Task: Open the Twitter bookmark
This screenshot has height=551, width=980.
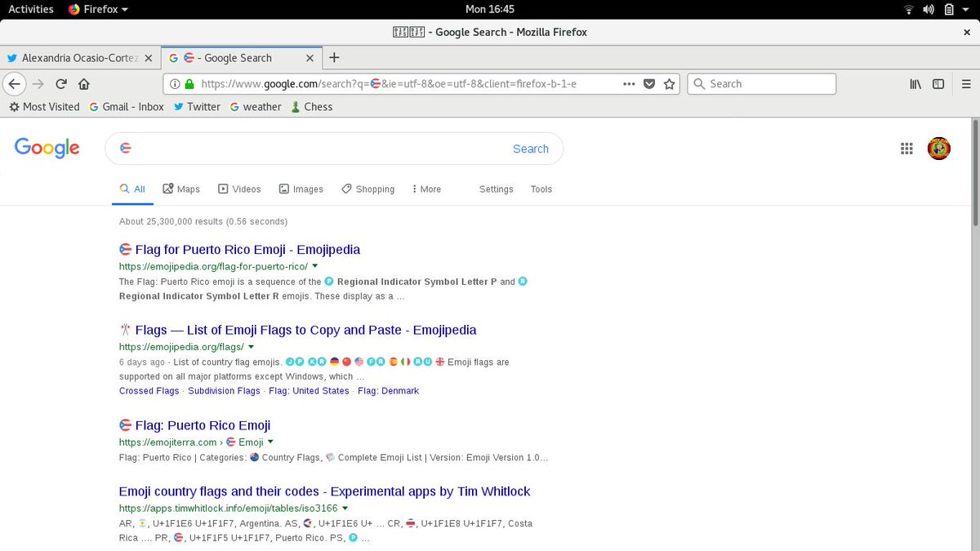Action: (197, 107)
